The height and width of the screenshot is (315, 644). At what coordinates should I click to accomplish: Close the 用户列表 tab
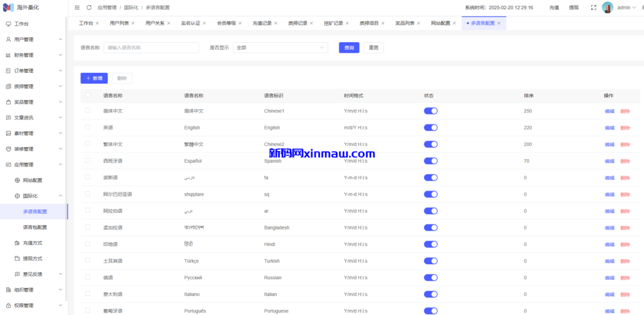pyautogui.click(x=133, y=23)
